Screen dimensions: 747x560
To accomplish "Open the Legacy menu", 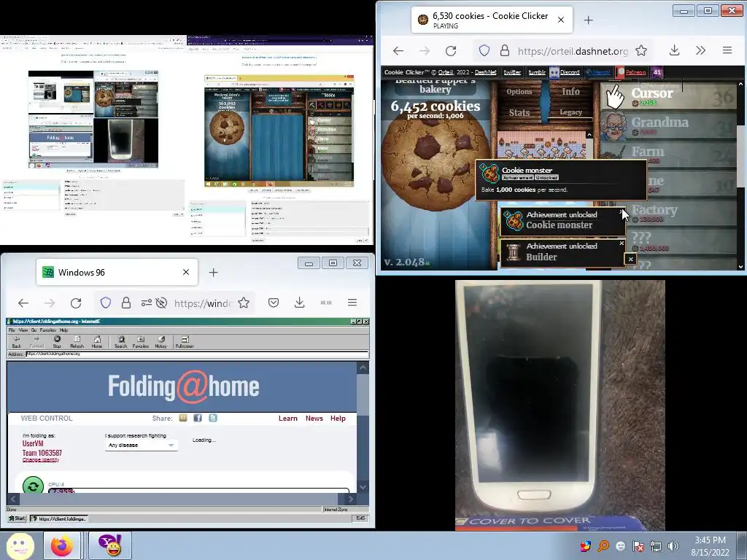I will pos(570,112).
